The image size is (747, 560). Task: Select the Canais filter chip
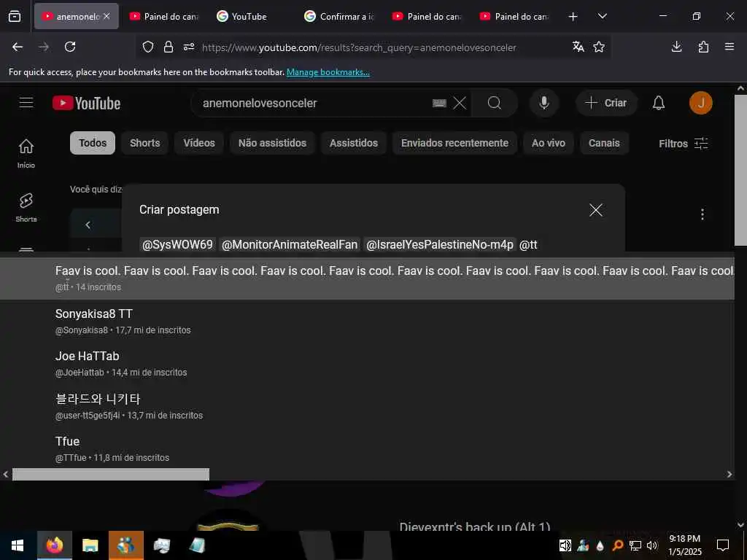pyautogui.click(x=604, y=143)
